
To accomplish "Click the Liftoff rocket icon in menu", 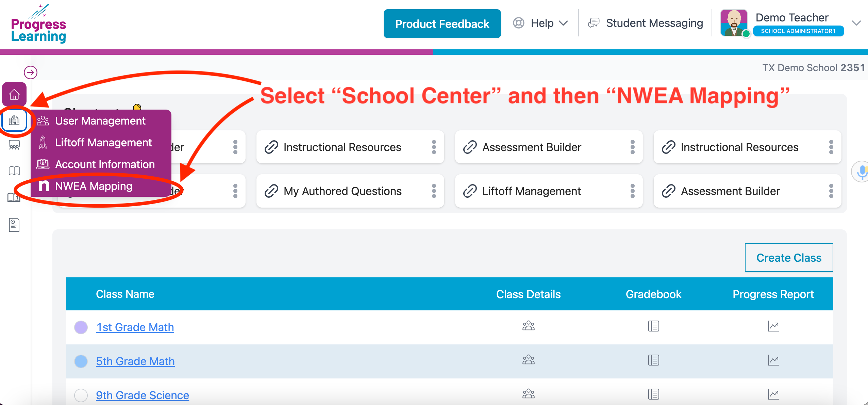I will tap(43, 142).
